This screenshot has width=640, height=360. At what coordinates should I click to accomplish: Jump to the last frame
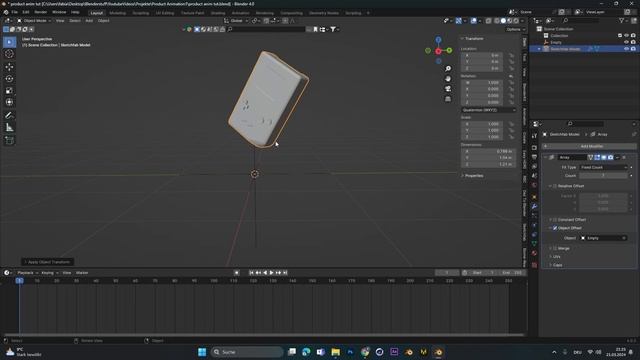tap(285, 273)
